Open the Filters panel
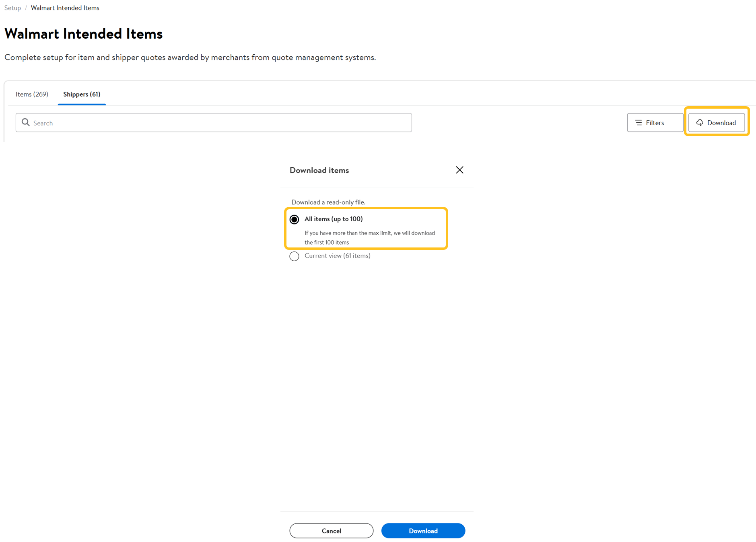The width and height of the screenshot is (756, 542). (655, 123)
